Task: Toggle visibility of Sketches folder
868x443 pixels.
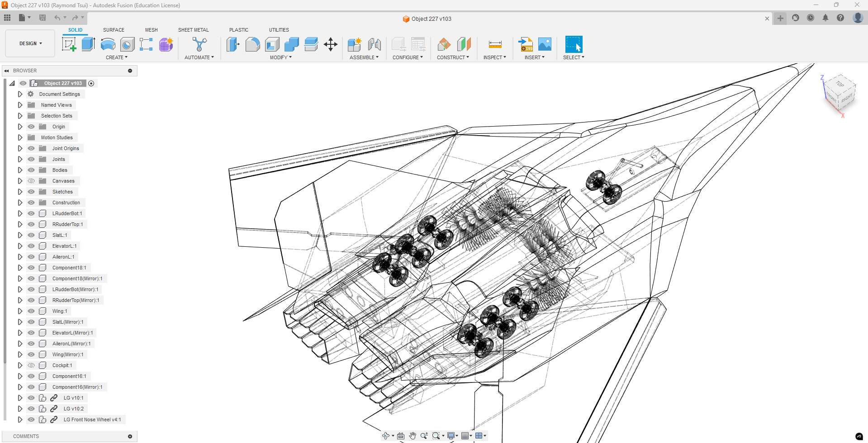Action: coord(31,192)
